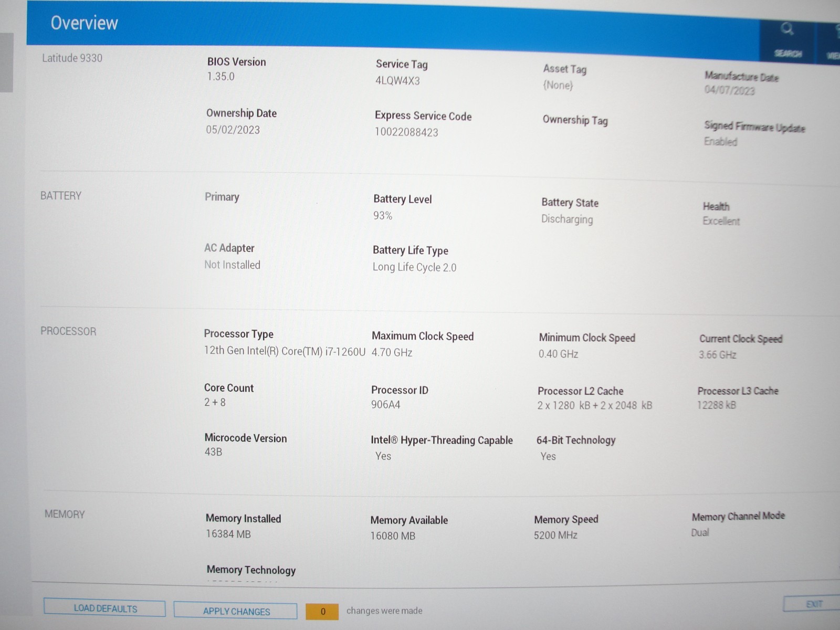Click the APPLY CHANGES button
Image resolution: width=840 pixels, height=630 pixels.
[x=236, y=611]
